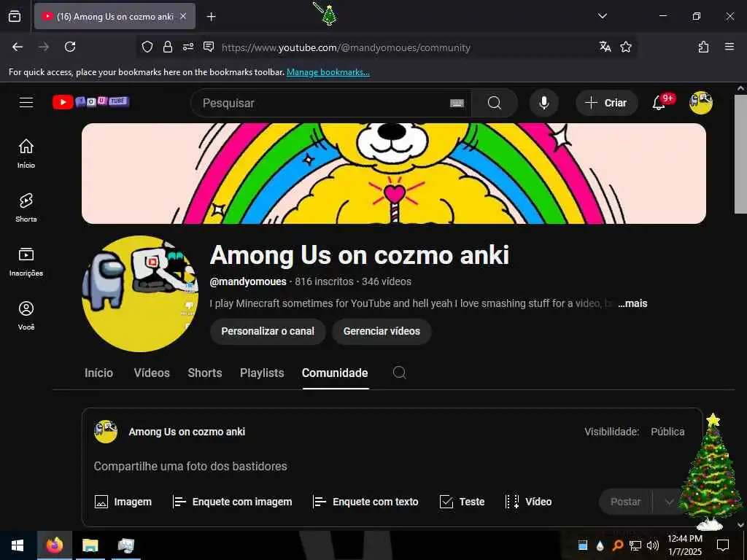The height and width of the screenshot is (560, 747).
Task: Select the Among Us on cozmo browser tab
Action: [x=115, y=16]
